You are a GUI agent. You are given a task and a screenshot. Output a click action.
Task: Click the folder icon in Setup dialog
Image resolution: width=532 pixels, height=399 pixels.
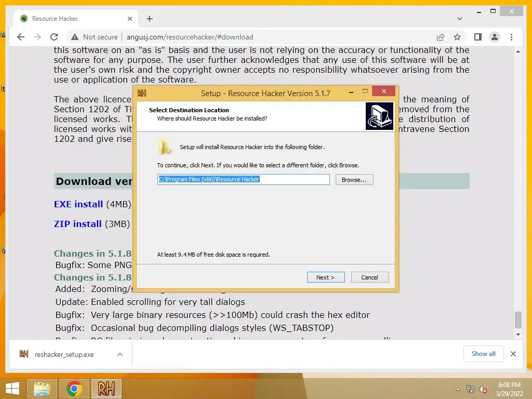[x=165, y=147]
